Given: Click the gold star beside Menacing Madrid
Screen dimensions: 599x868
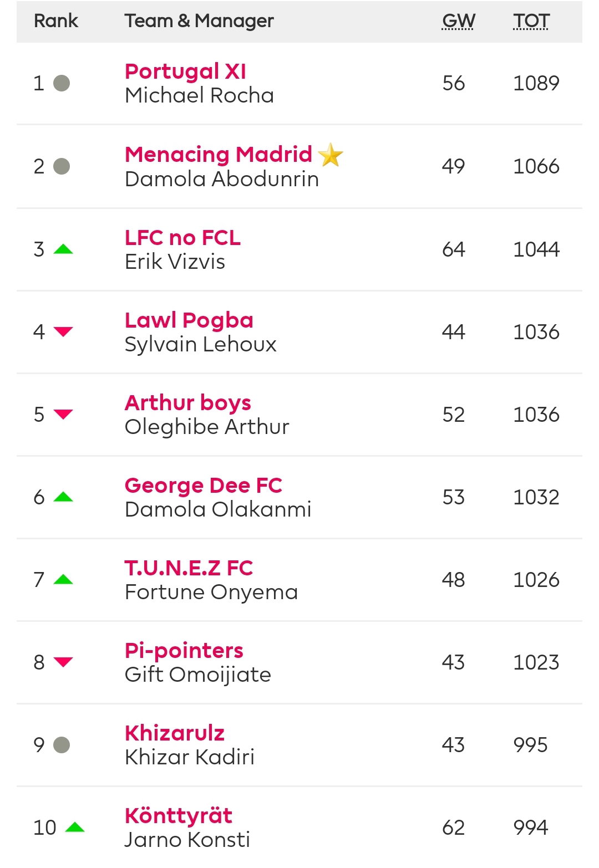Looking at the screenshot, I should pos(331,155).
